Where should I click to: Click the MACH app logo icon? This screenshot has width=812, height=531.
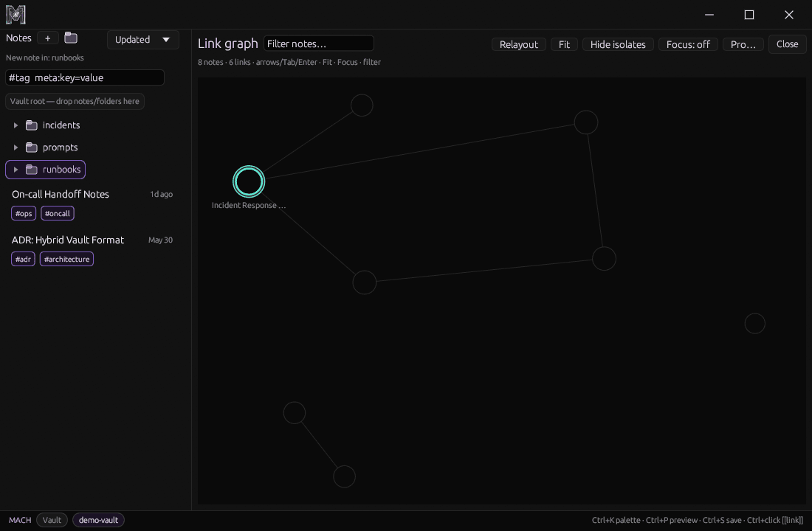(x=16, y=15)
